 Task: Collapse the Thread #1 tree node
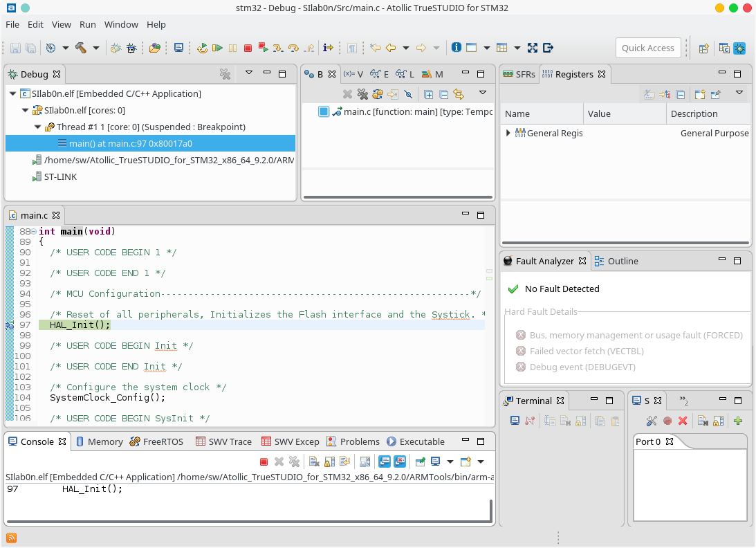pos(38,127)
